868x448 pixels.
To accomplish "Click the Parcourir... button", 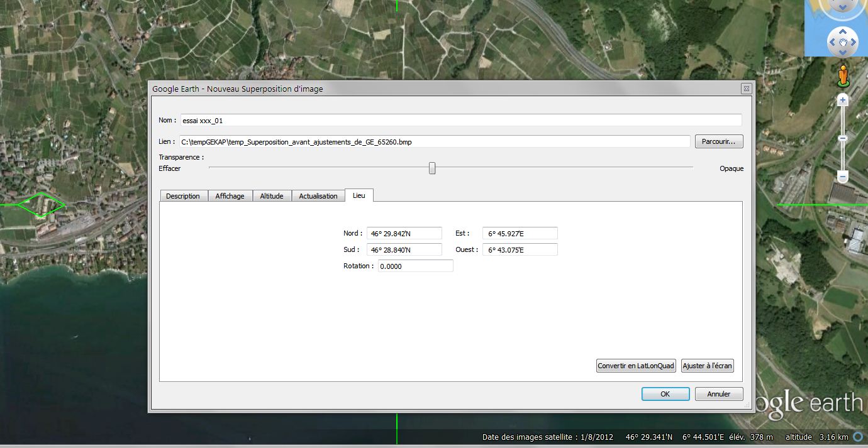I will pyautogui.click(x=719, y=141).
